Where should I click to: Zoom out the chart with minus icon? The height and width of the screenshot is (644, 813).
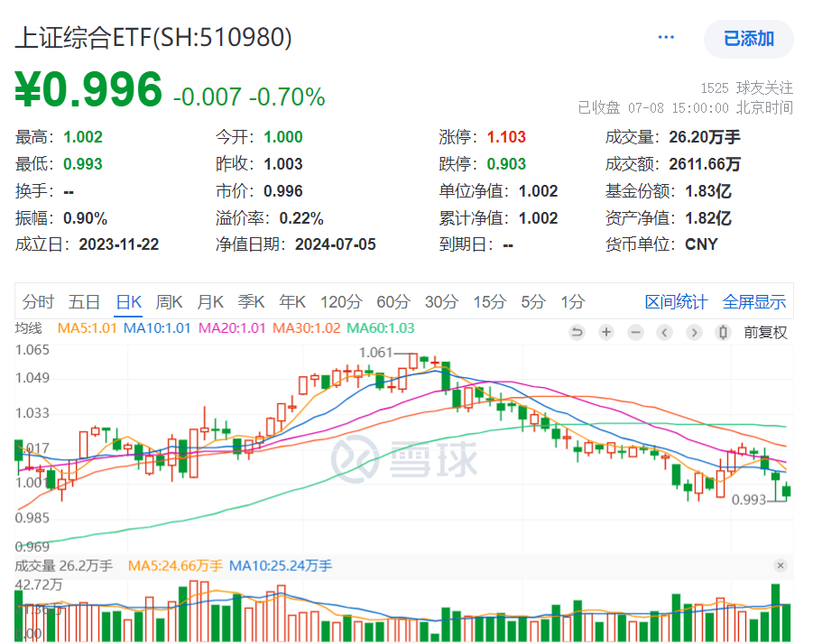coord(635,332)
